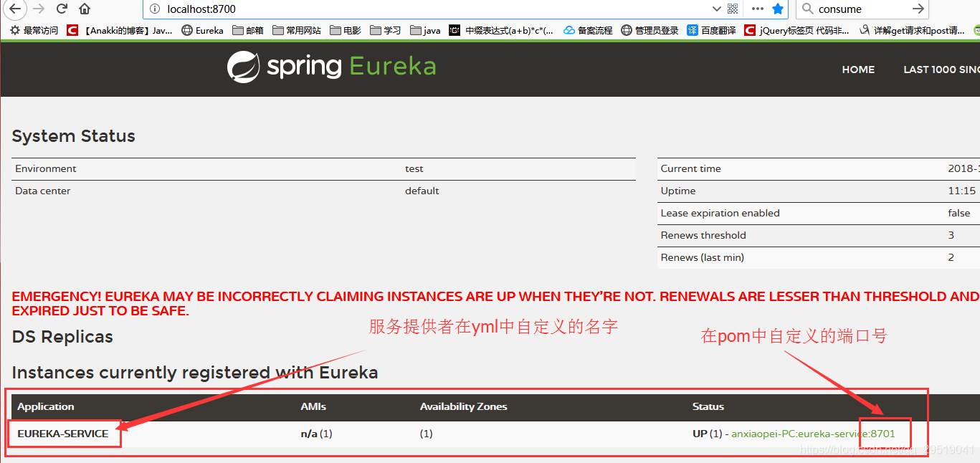Open the jQuery标签页 bookmark

pyautogui.click(x=796, y=30)
